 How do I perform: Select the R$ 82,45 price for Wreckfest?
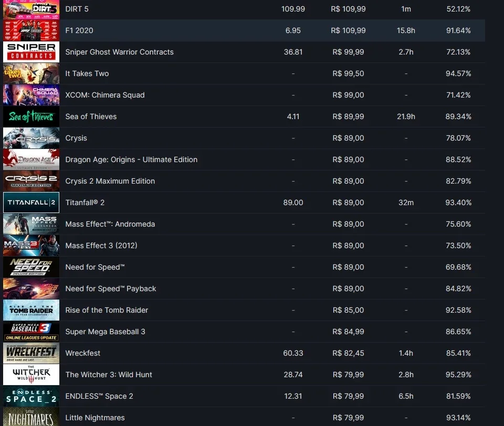[x=349, y=354]
